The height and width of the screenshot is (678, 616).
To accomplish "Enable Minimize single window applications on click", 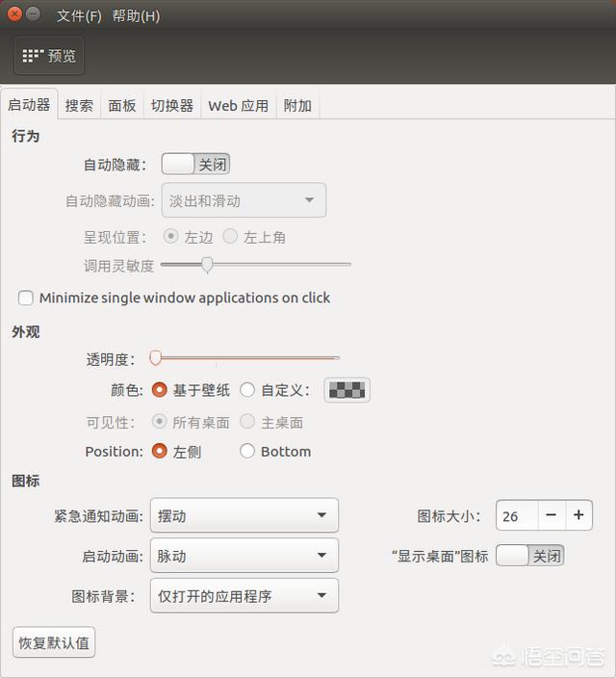I will click(26, 298).
